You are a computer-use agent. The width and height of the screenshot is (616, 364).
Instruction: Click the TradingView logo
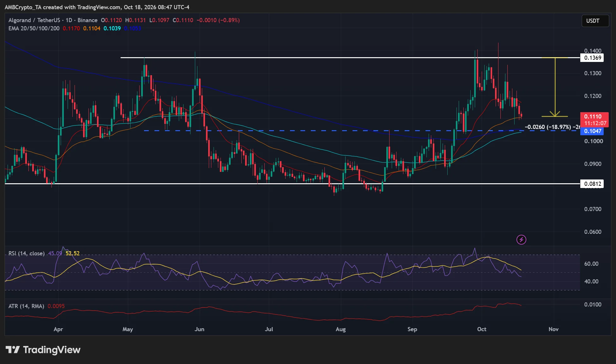(x=43, y=350)
